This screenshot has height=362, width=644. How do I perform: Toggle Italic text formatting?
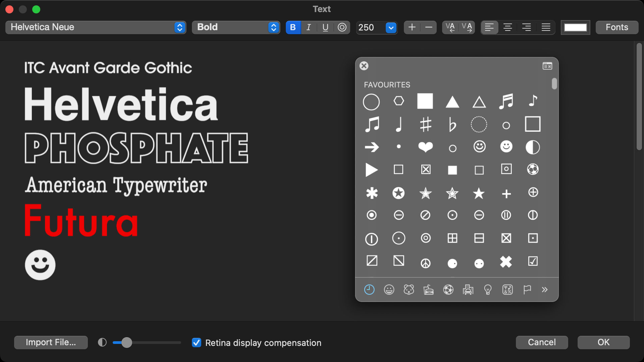tap(309, 27)
